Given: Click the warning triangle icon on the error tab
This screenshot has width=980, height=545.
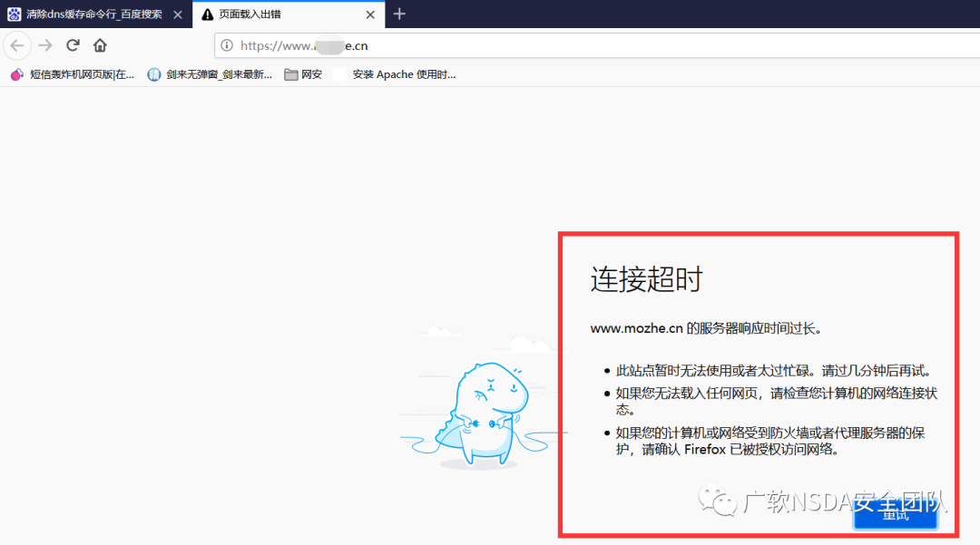Looking at the screenshot, I should [208, 15].
